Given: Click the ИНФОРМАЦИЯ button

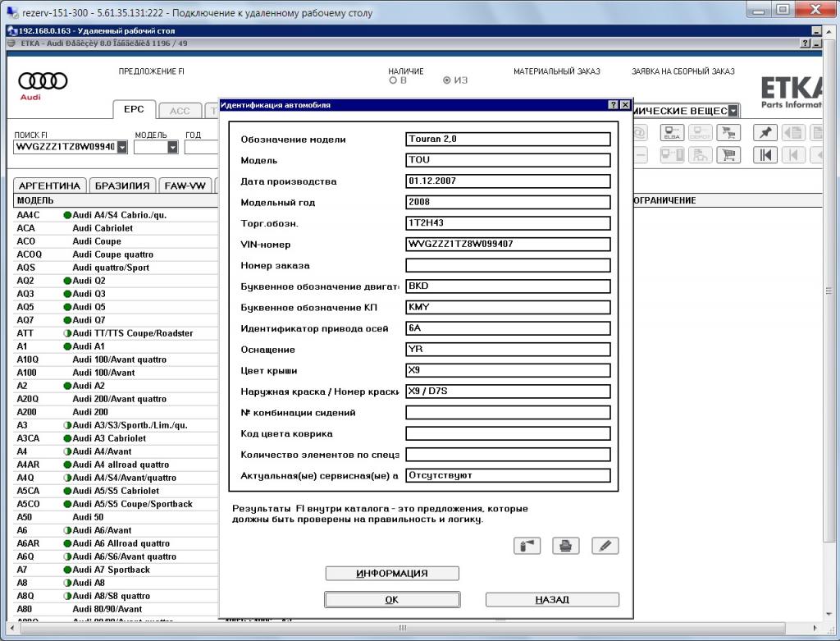Looking at the screenshot, I should tap(392, 574).
